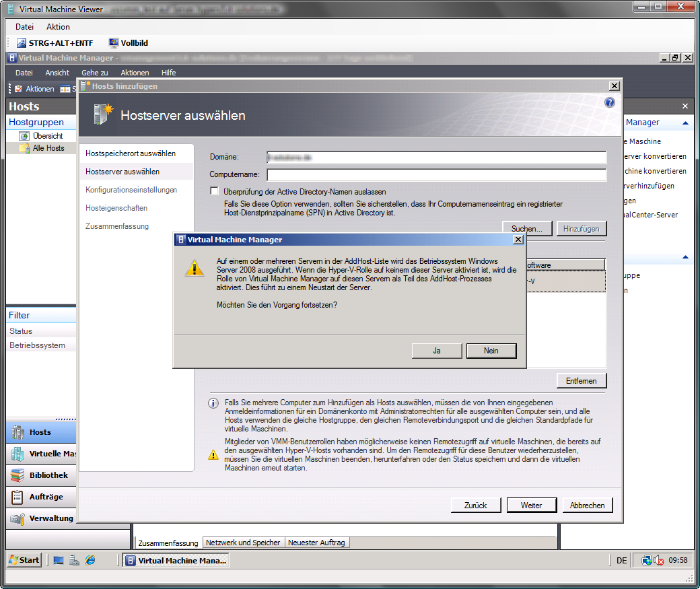Open the Bibliothek navigation view
This screenshot has width=700, height=589.
point(41,475)
